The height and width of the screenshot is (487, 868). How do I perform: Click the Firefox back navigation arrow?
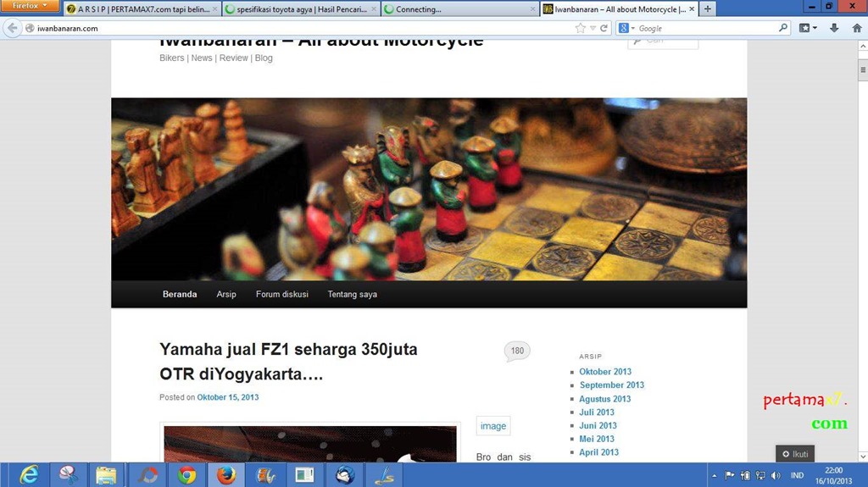(12, 28)
